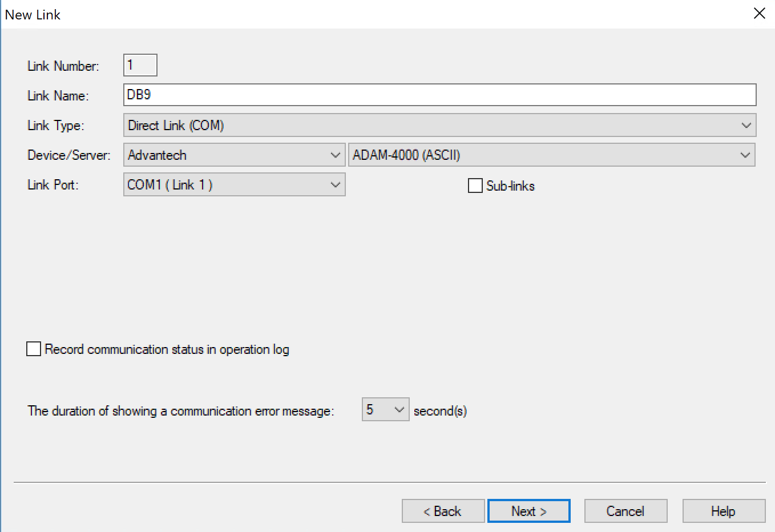The height and width of the screenshot is (532, 775).
Task: Click the "second(s)" unit text
Action: (x=441, y=411)
